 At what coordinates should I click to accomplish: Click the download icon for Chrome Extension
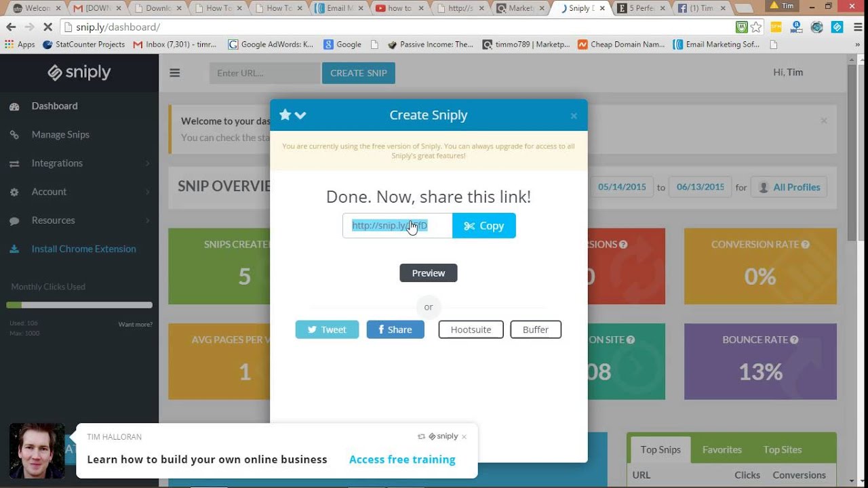pos(14,249)
